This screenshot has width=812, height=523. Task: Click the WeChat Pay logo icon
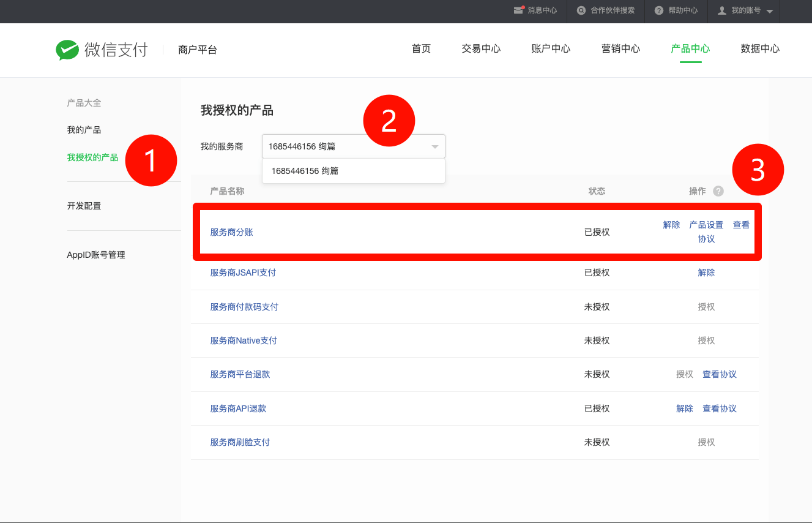67,50
